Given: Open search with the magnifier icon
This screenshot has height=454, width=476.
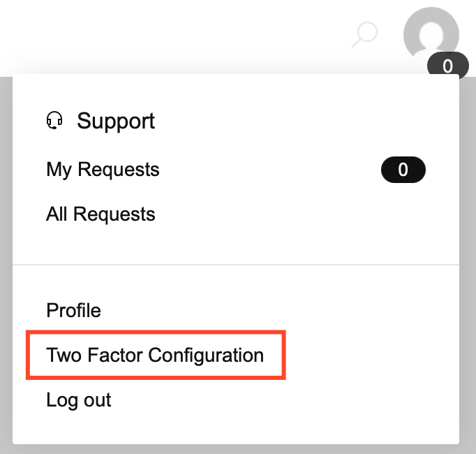Looking at the screenshot, I should (x=364, y=35).
